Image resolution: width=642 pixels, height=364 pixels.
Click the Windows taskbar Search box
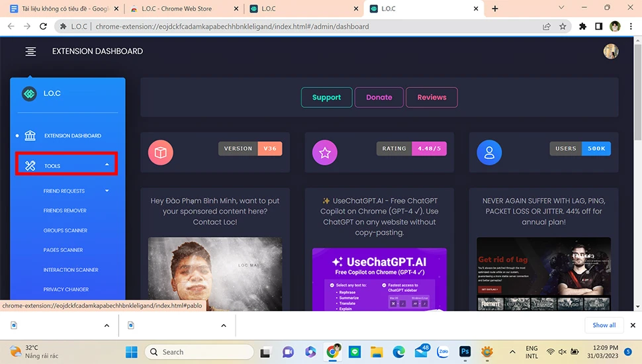click(x=199, y=351)
